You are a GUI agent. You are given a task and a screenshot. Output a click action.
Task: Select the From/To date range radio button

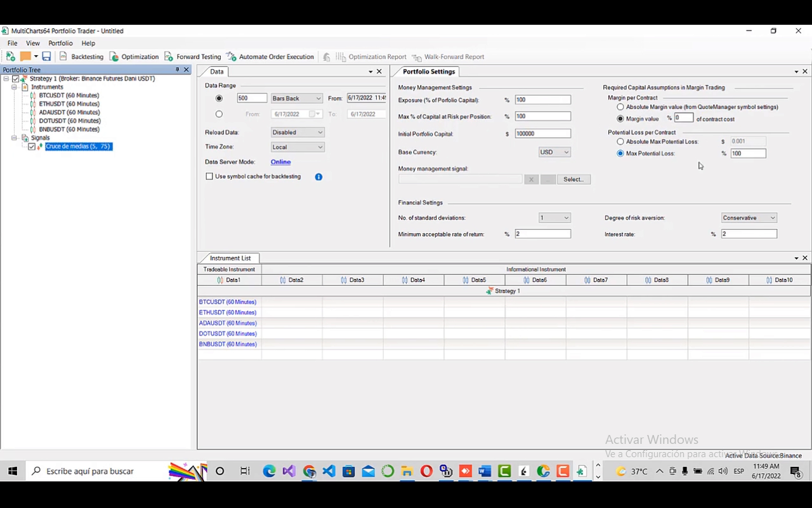[x=219, y=114]
